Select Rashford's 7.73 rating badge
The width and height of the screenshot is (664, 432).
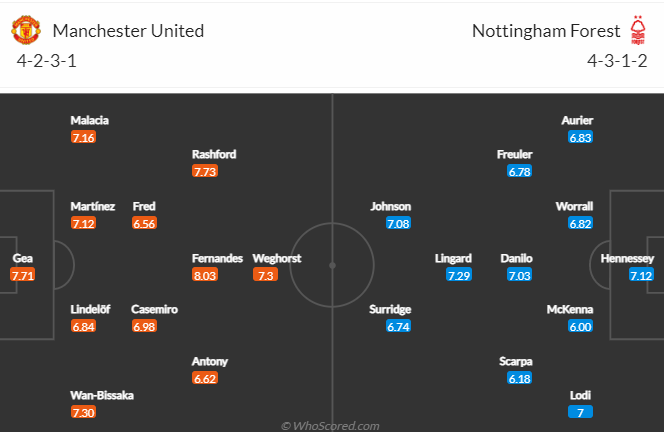point(205,172)
